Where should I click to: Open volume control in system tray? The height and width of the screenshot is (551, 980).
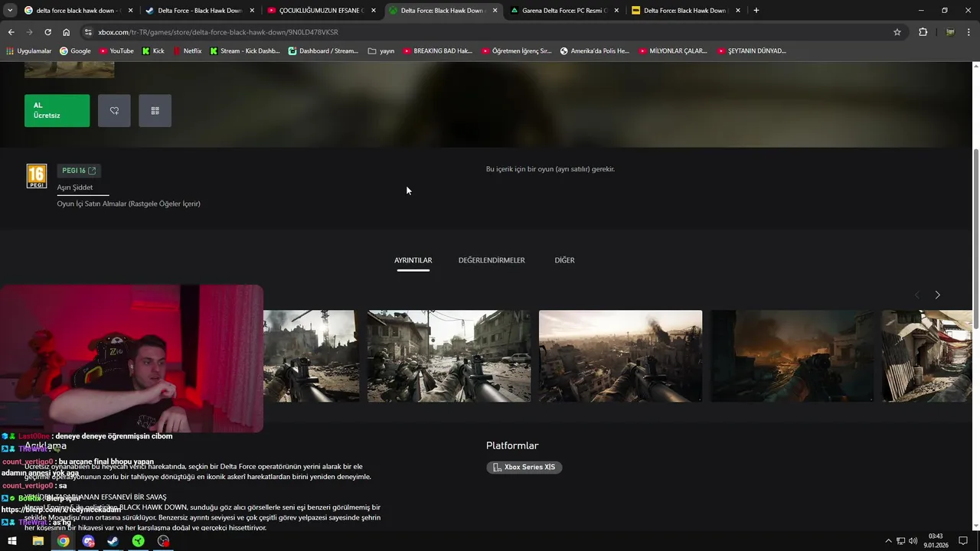[913, 541]
